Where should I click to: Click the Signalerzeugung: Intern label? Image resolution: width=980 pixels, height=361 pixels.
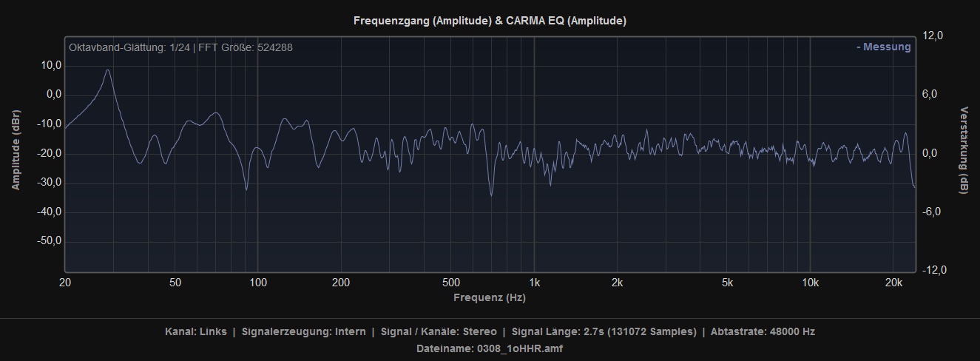303,331
